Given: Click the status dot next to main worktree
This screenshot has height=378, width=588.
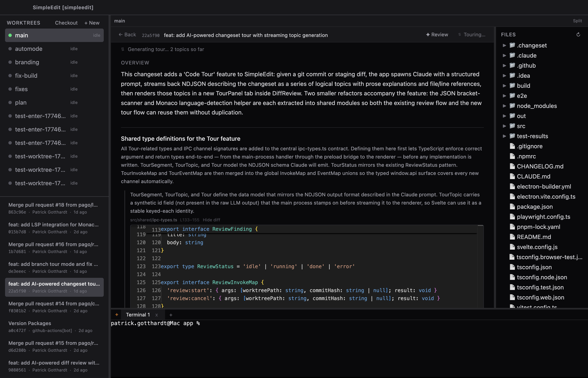Looking at the screenshot, I should click(x=10, y=35).
